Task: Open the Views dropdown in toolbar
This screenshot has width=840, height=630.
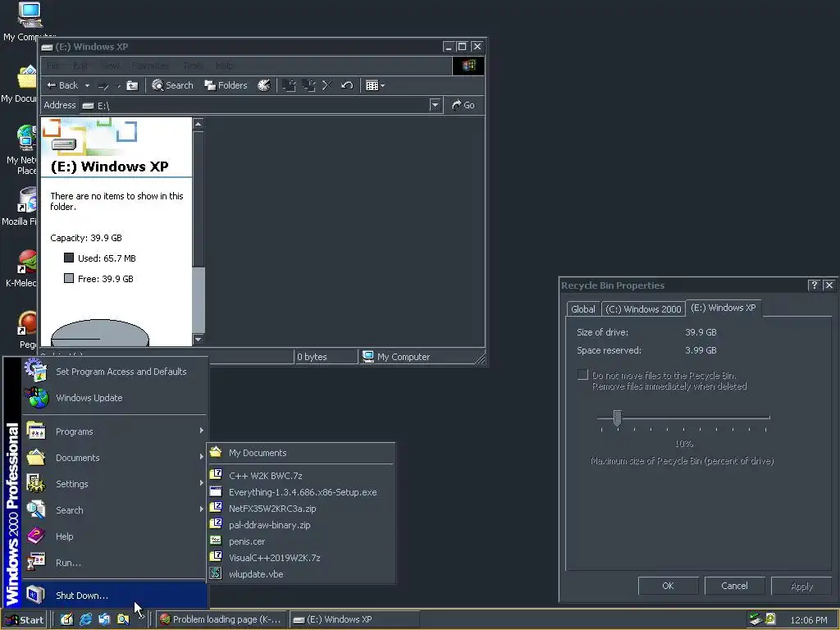Action: point(382,85)
